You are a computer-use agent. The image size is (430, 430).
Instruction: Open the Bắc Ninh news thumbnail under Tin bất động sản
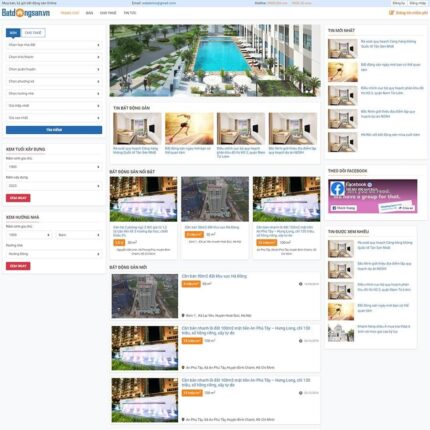click(x=293, y=128)
